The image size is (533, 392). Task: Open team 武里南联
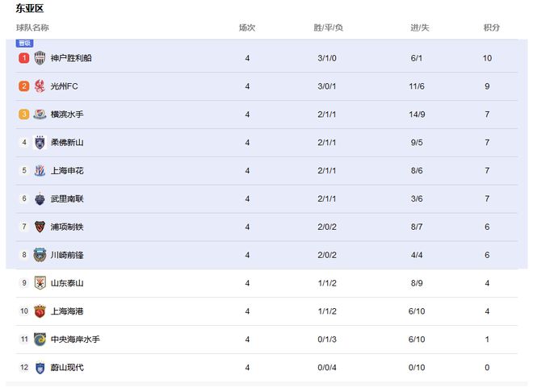tap(67, 199)
